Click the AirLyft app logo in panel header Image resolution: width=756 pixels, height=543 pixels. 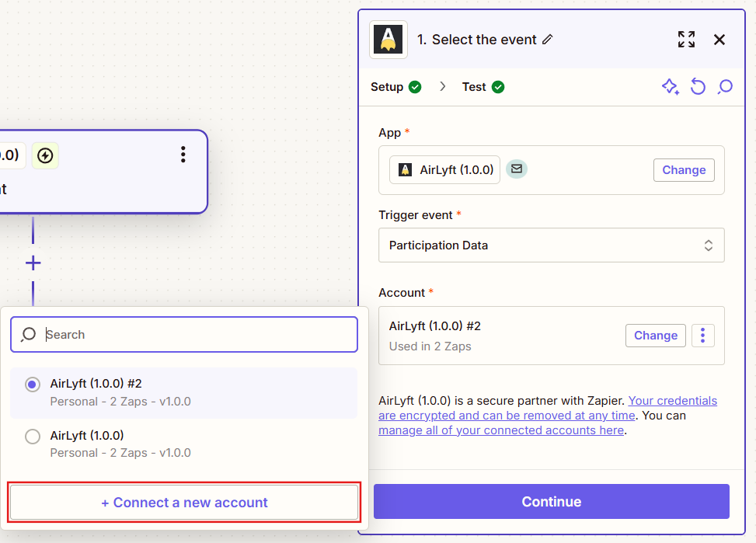pos(388,40)
